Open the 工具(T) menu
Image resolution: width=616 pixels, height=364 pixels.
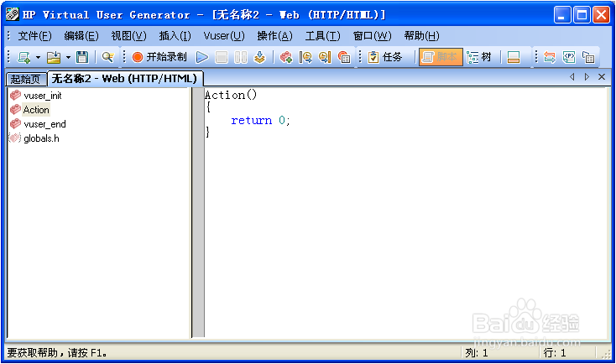point(322,36)
